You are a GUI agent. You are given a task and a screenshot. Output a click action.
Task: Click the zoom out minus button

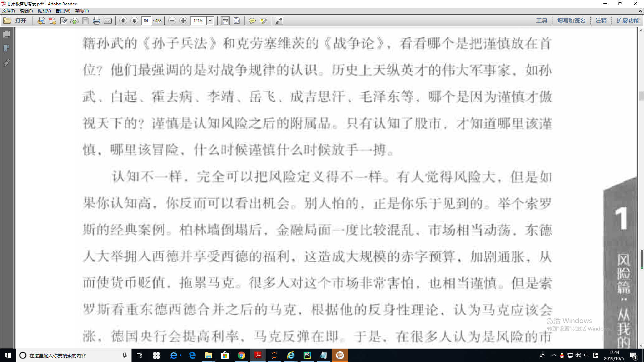point(172,21)
